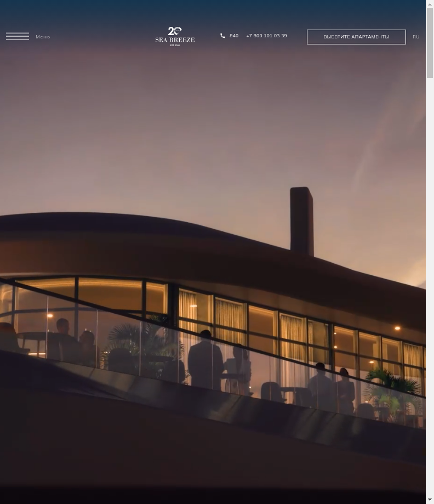Open the RU language switcher

pos(416,37)
